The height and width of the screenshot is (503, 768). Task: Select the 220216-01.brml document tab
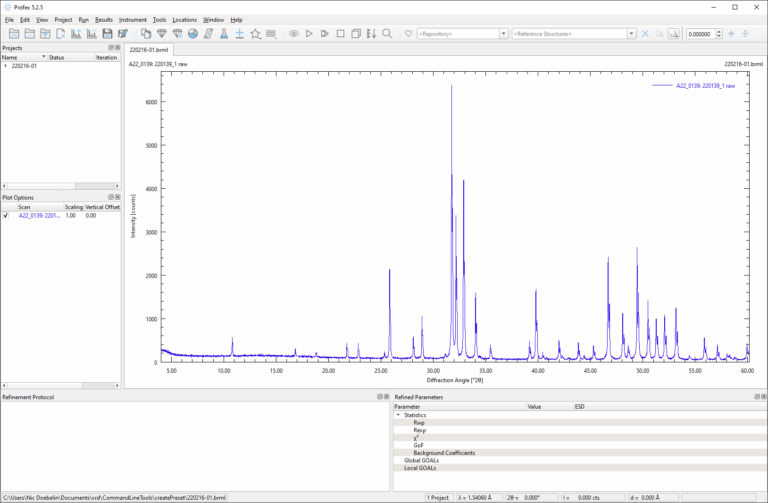point(149,48)
